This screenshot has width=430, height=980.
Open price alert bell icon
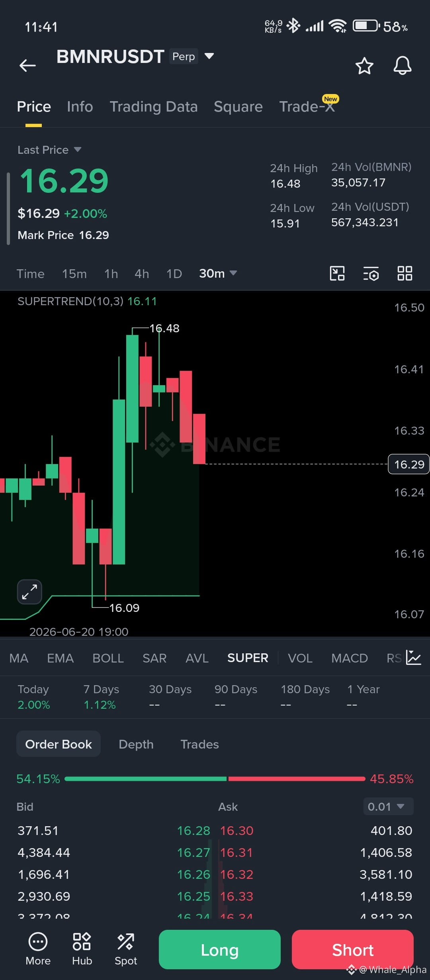(x=403, y=65)
